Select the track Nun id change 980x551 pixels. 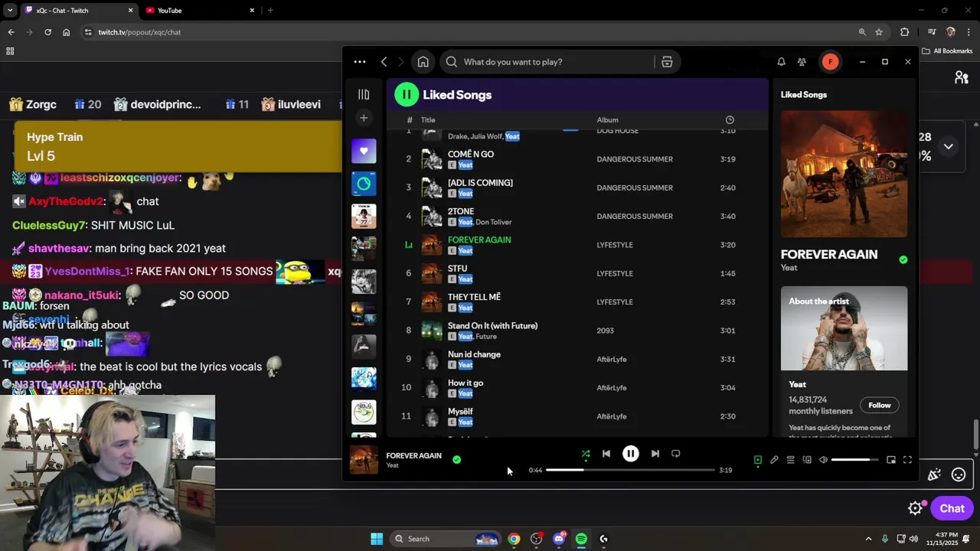(x=474, y=354)
